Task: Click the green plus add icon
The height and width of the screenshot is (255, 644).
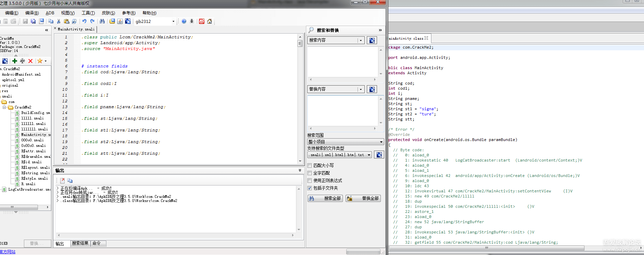Action: click(x=14, y=61)
